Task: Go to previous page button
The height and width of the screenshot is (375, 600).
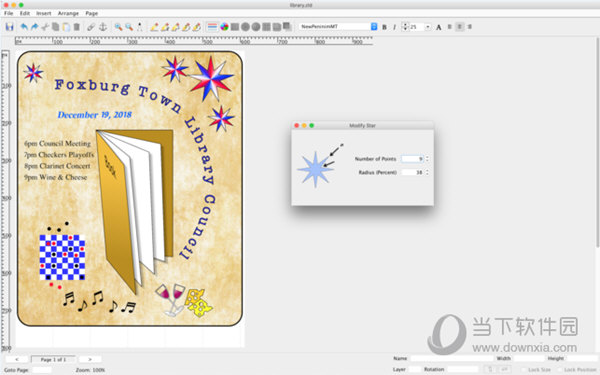Action: 17,359
